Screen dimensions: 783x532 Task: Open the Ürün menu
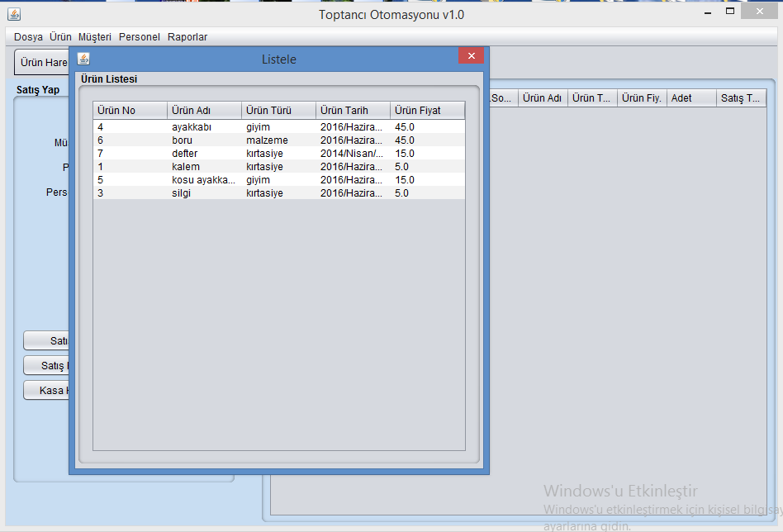coord(60,37)
